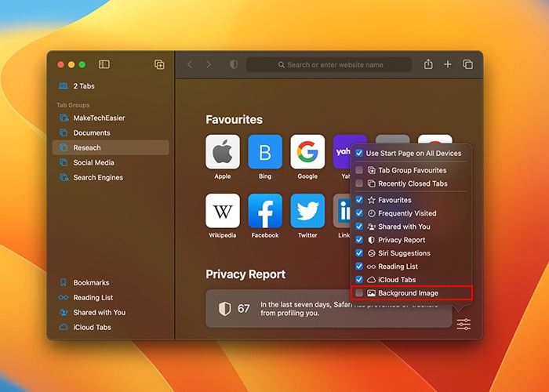Open the Search Engines tab group

pyautogui.click(x=111, y=177)
